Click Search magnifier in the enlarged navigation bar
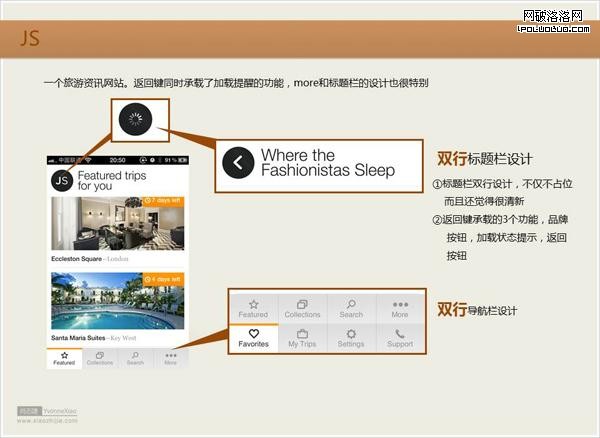Screen dimensions: 600x438 pyautogui.click(x=351, y=307)
